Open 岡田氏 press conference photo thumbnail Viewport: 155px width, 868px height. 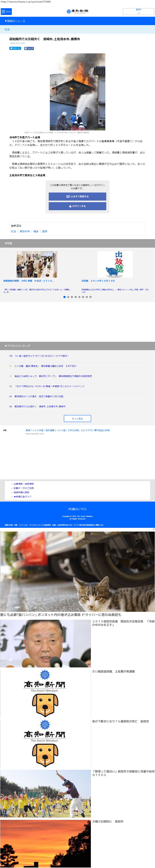pos(45,644)
